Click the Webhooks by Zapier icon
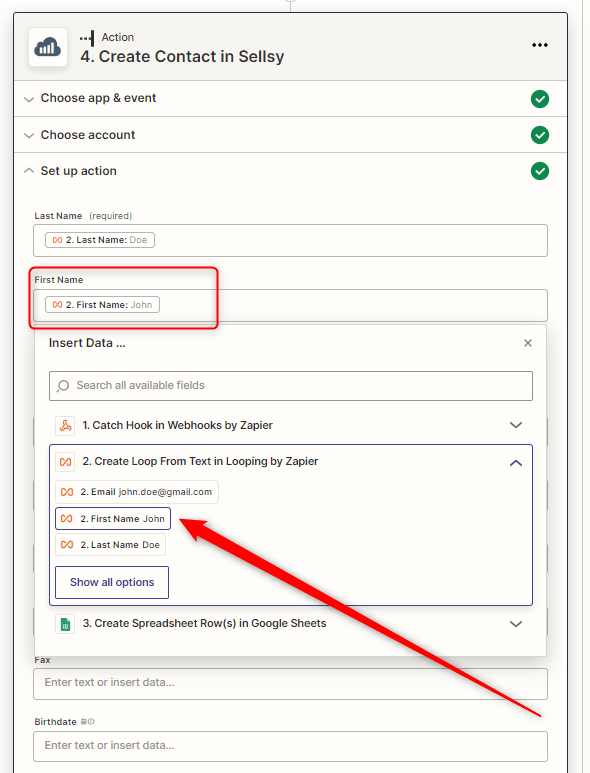The image size is (590, 773). tap(65, 425)
